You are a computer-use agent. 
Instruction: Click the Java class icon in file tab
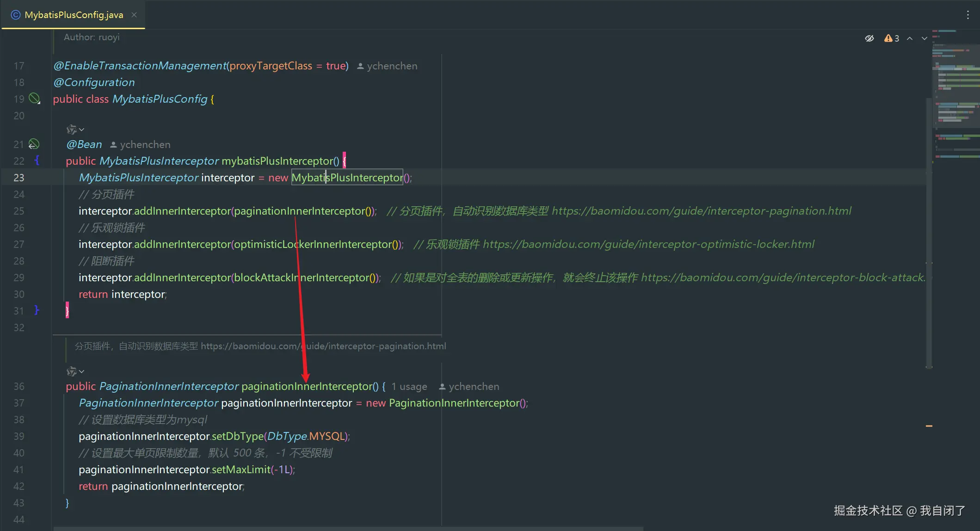click(x=15, y=15)
